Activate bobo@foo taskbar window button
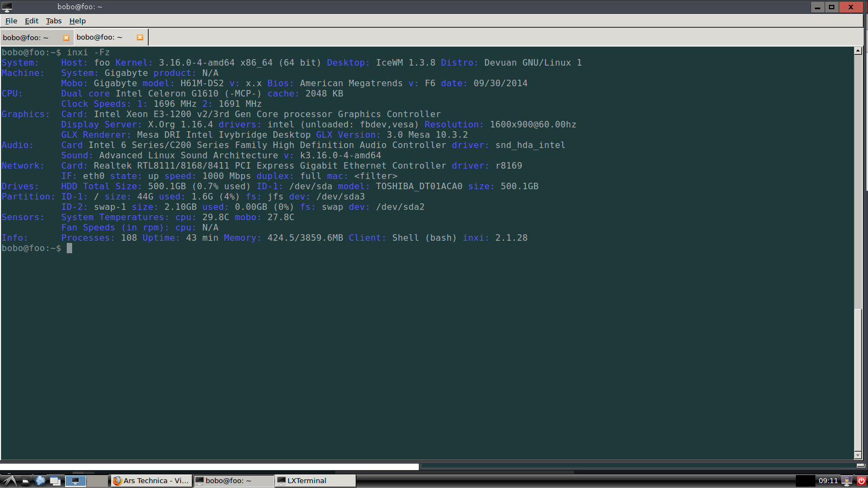The width and height of the screenshot is (868, 488). tap(234, 480)
